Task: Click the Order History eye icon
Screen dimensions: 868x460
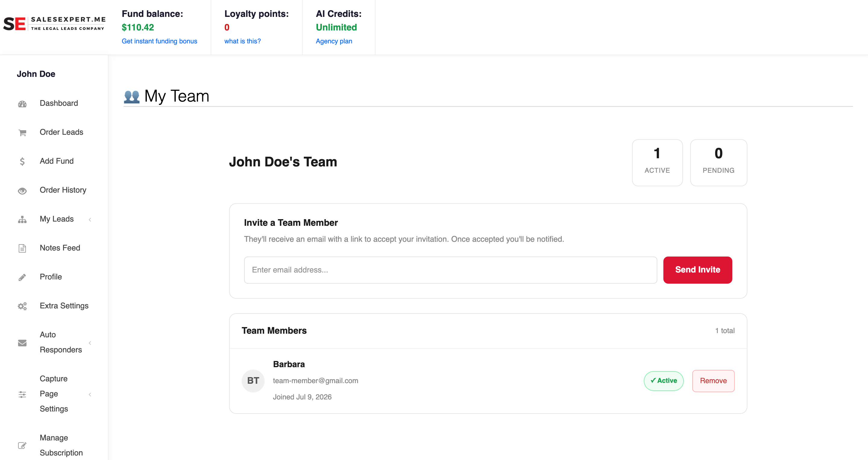Action: pyautogui.click(x=22, y=191)
